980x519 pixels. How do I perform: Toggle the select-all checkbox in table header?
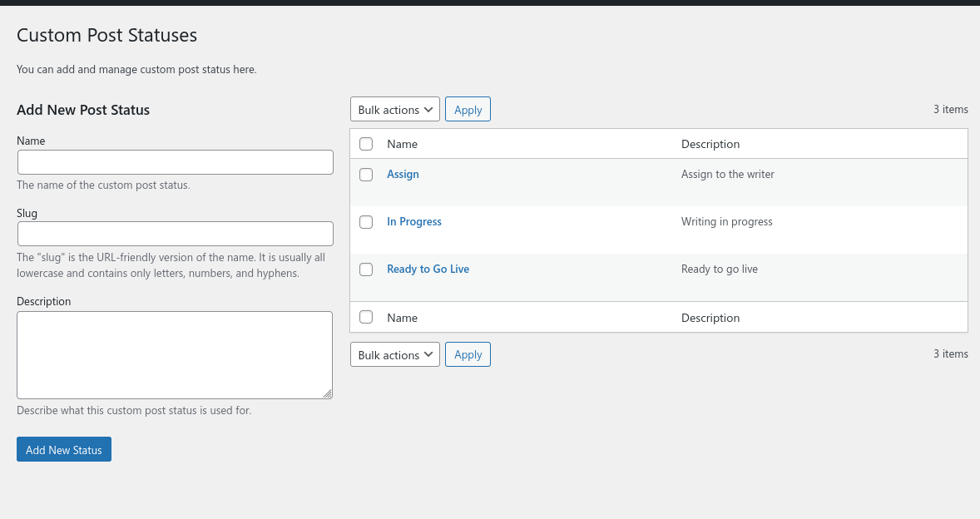click(366, 144)
